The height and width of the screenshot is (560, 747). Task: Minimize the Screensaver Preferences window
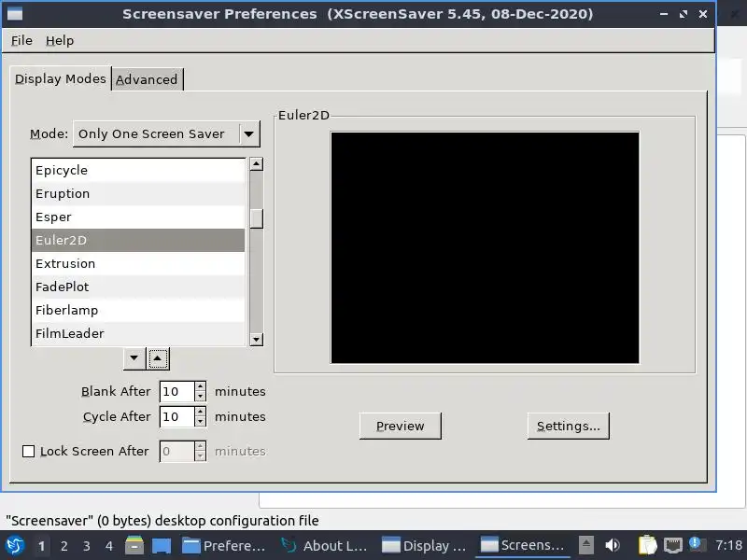664,14
